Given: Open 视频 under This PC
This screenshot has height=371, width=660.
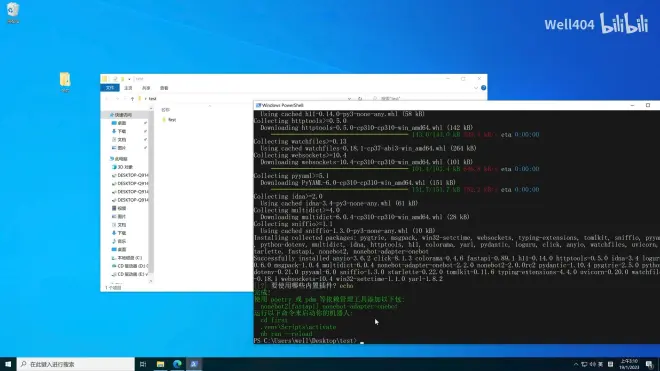Looking at the screenshot, I should click(x=119, y=208).
